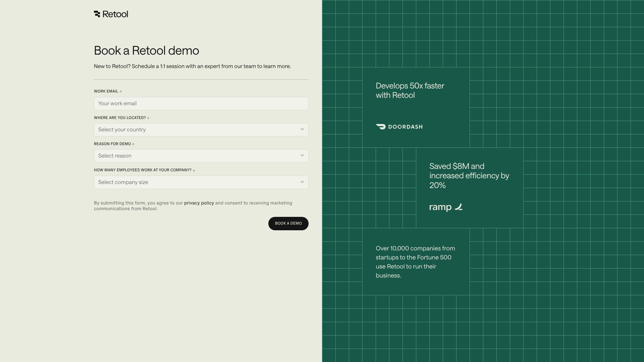The height and width of the screenshot is (362, 644).
Task: Open the Select your country dropdown
Action: click(x=201, y=130)
